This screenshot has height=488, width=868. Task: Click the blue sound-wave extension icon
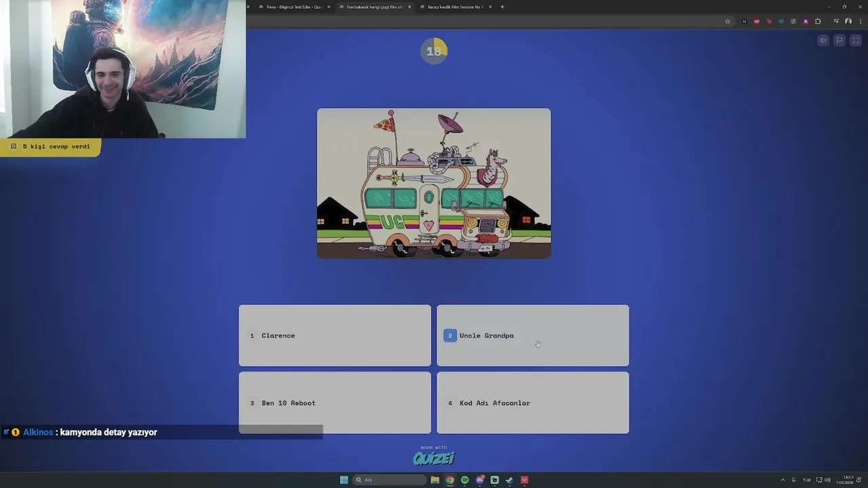781,22
